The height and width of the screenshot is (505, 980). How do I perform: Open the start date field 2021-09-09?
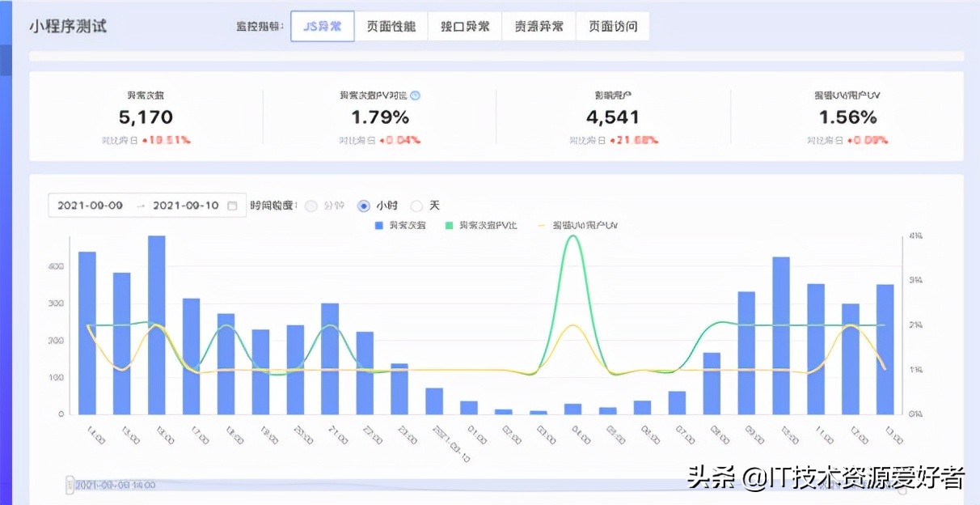90,206
